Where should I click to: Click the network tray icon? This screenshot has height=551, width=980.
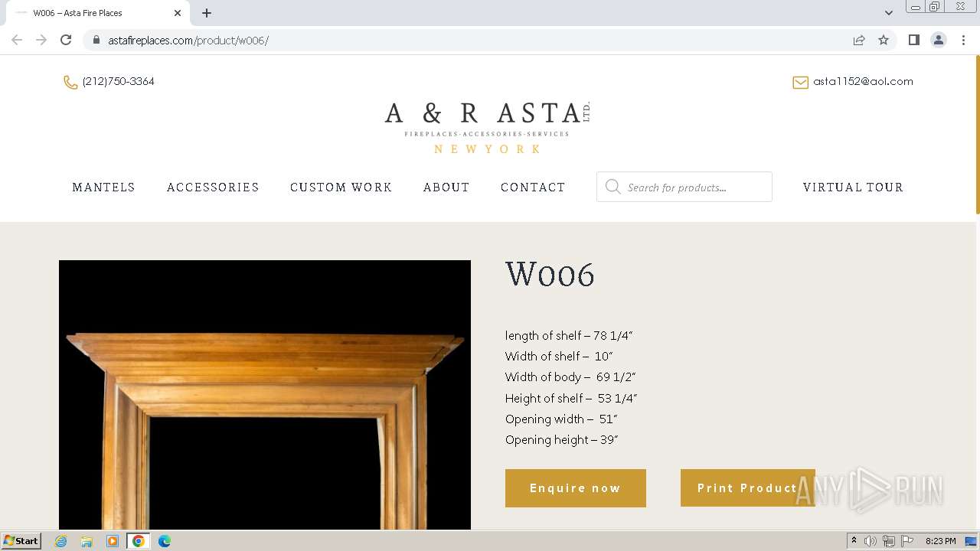889,541
